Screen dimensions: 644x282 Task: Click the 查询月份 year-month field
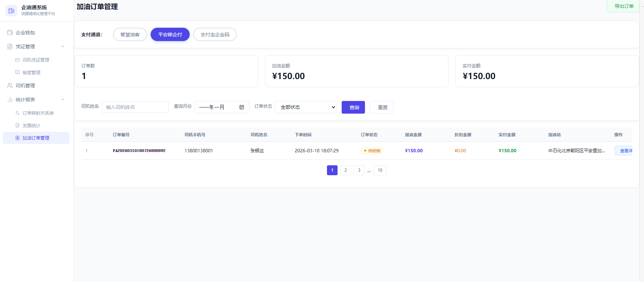[222, 107]
